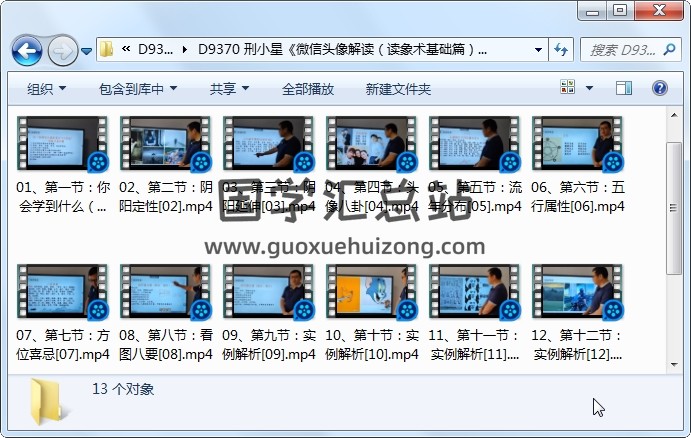691x438 pixels.
Task: Open help with question mark icon
Action: click(659, 88)
